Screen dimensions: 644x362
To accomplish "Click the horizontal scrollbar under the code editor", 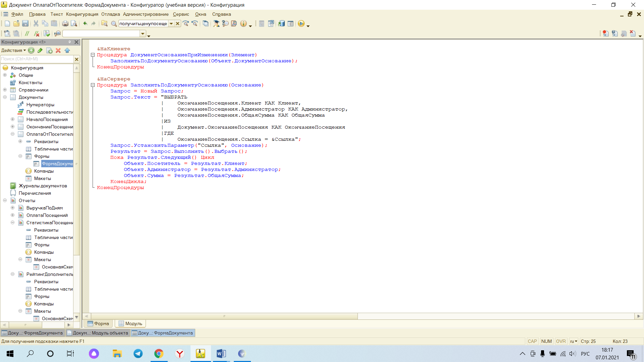I will pyautogui.click(x=362, y=316).
